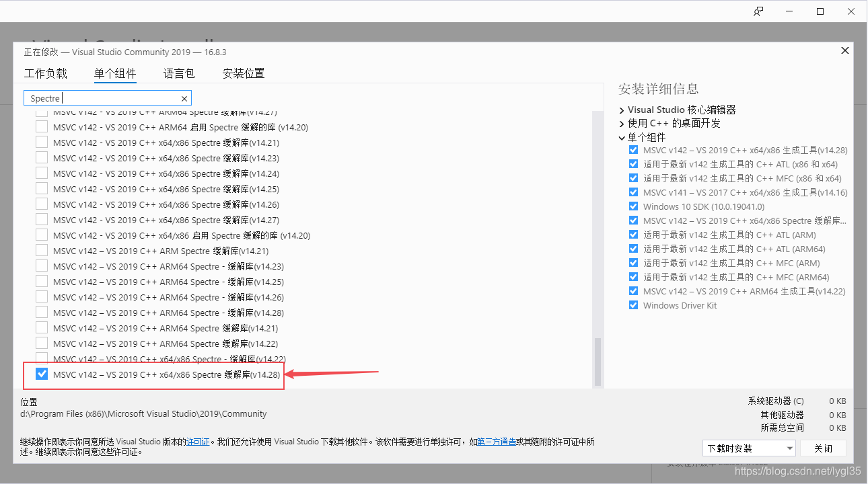The width and height of the screenshot is (868, 484).
Task: Uncheck x64/x86 Spectre 缓解库 in details panel
Action: pos(633,220)
